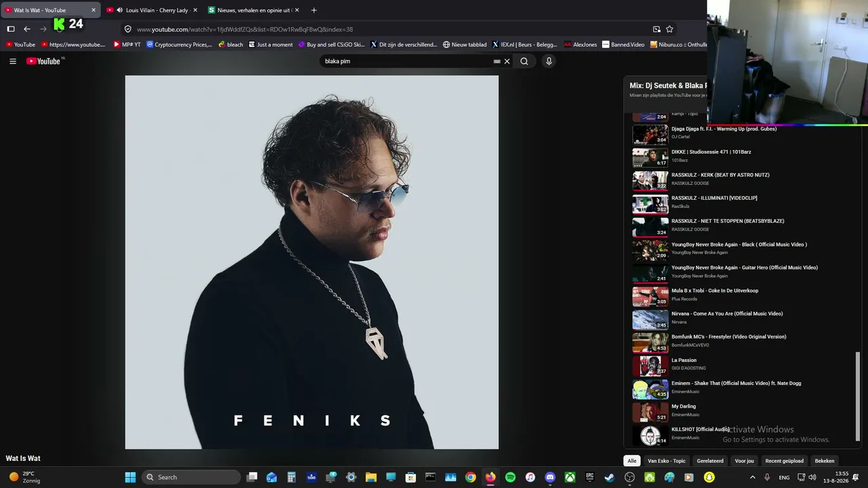Open the AlexJones bookmark

click(x=580, y=45)
